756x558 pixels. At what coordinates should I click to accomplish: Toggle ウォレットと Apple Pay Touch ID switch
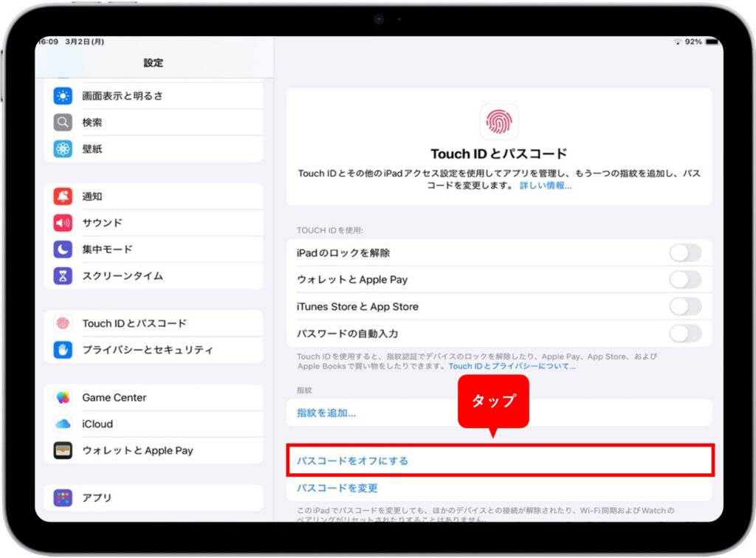(684, 280)
